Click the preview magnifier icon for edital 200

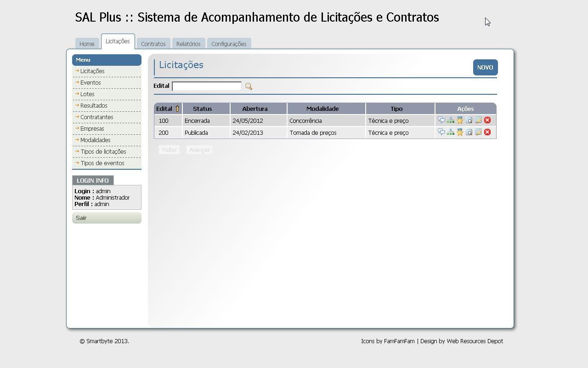(x=469, y=132)
